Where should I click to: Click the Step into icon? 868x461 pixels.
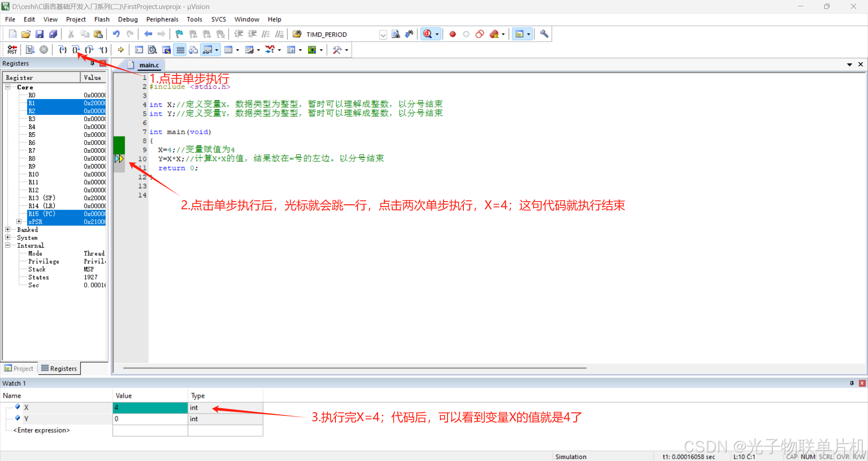point(63,50)
